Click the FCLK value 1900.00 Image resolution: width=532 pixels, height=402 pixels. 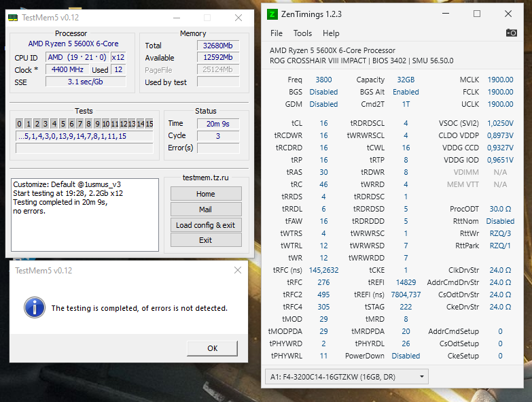(501, 92)
